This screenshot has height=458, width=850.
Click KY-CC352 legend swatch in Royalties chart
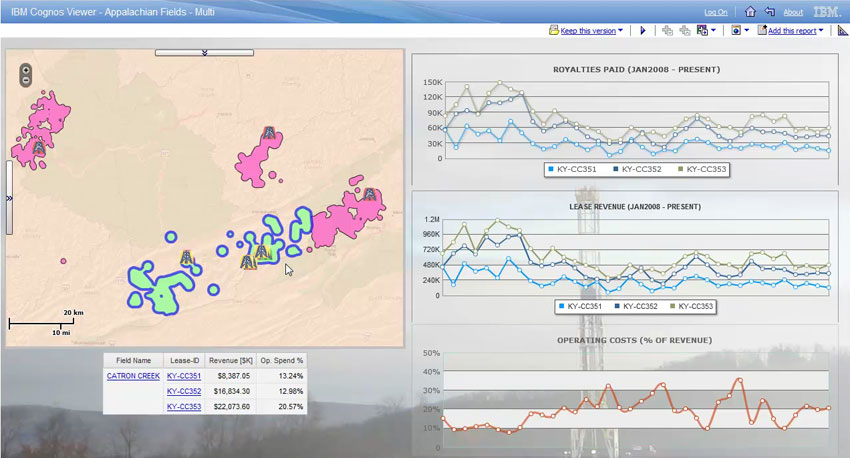(x=616, y=169)
